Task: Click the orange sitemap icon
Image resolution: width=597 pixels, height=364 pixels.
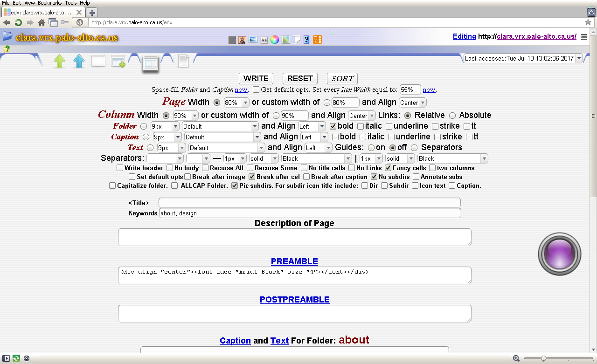Action: click(x=318, y=40)
